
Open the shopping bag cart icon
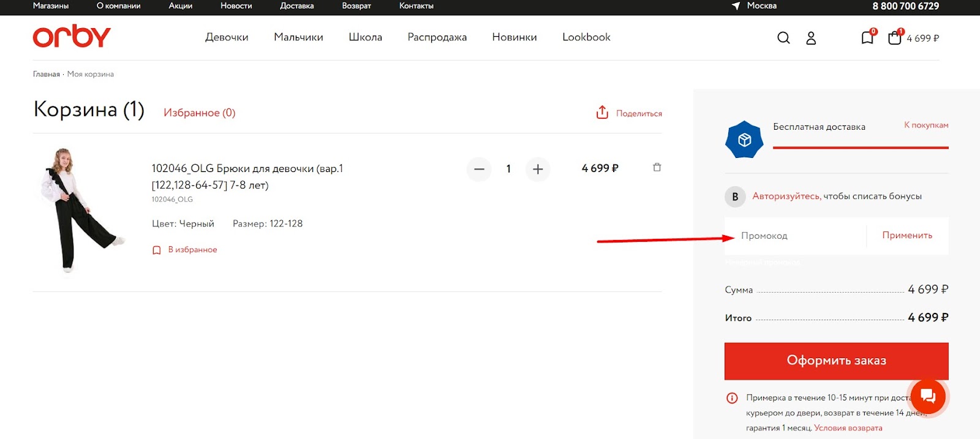(x=895, y=38)
